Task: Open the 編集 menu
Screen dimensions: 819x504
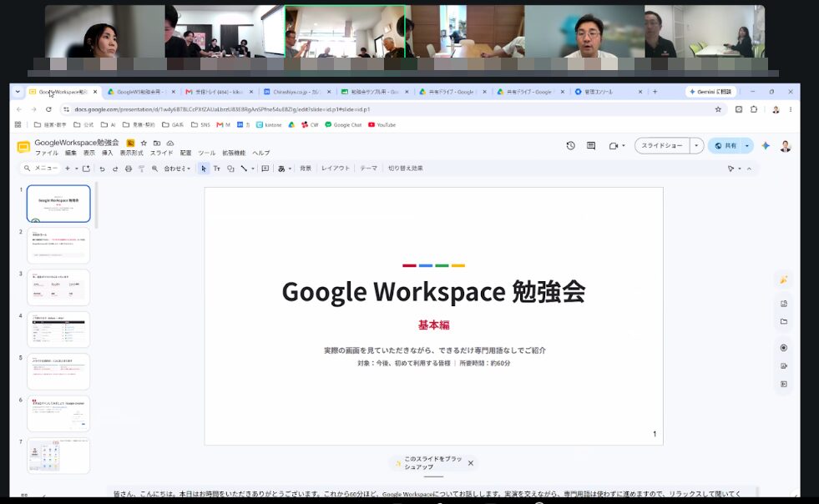Action: click(70, 153)
